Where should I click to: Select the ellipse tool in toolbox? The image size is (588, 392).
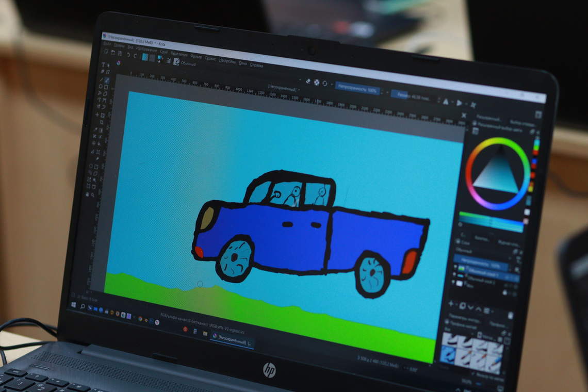tap(100, 86)
